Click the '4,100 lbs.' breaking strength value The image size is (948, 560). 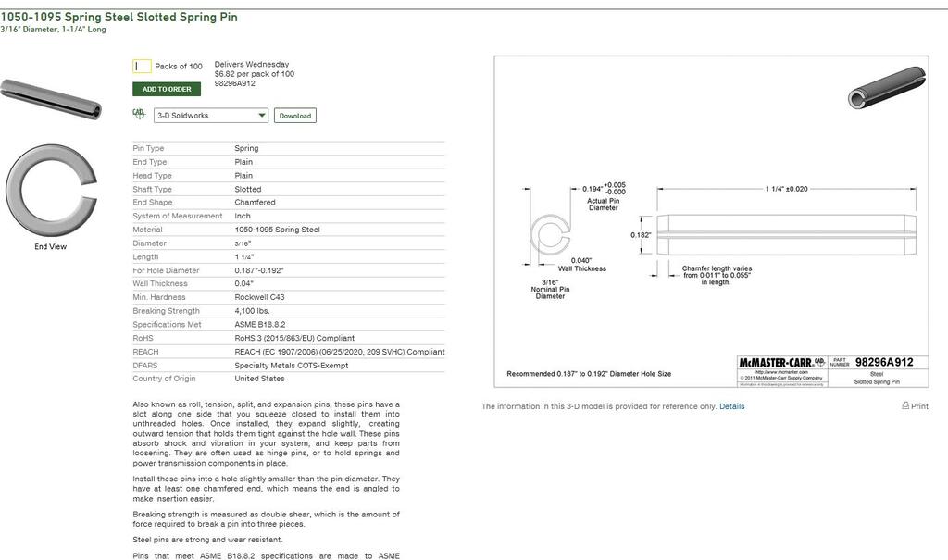point(252,311)
